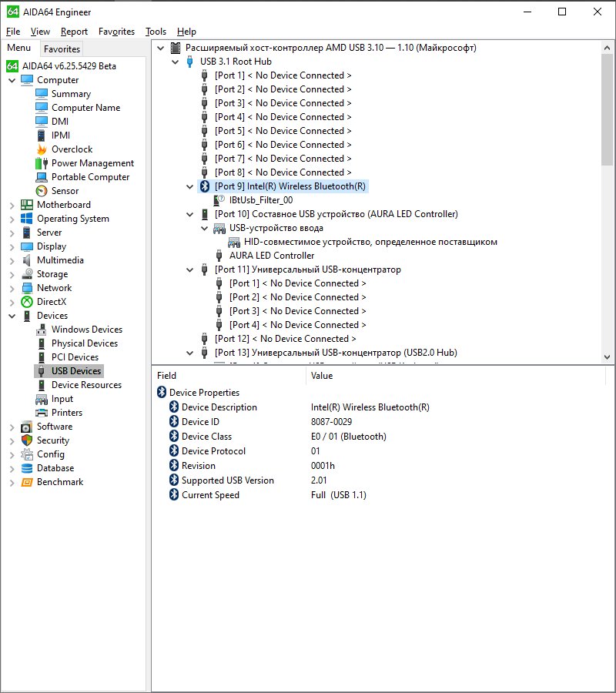The width and height of the screenshot is (616, 693).
Task: Click the device tree scroll-up arrow
Action: [x=608, y=48]
